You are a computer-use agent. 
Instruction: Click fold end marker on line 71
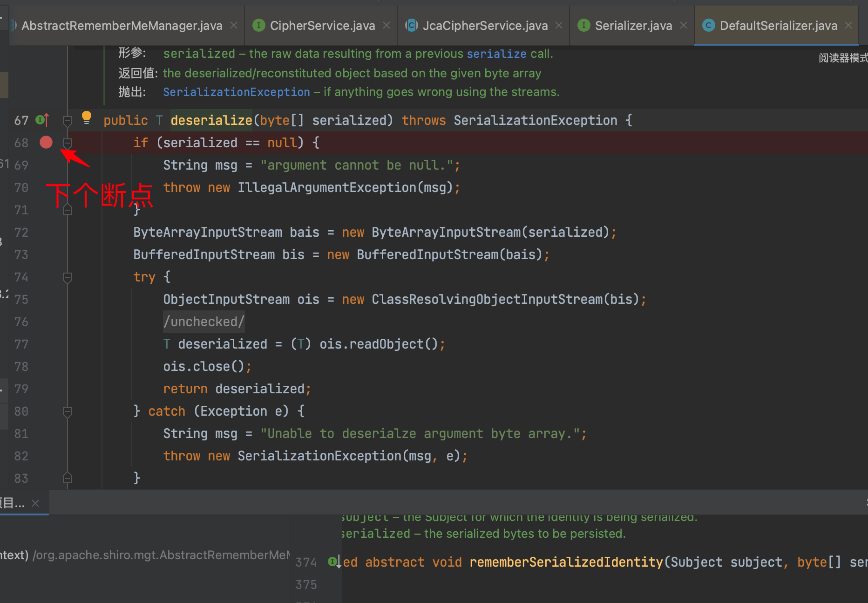68,210
